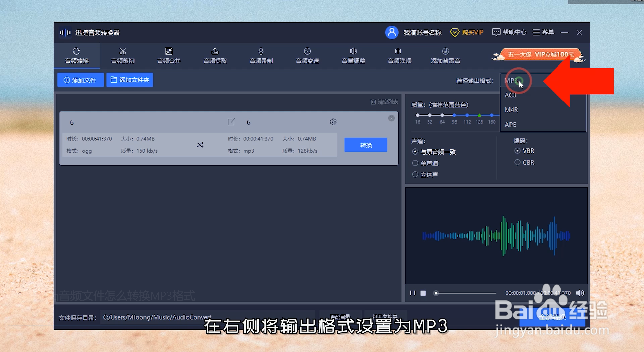Open the 音频降噪 tab

[399, 56]
